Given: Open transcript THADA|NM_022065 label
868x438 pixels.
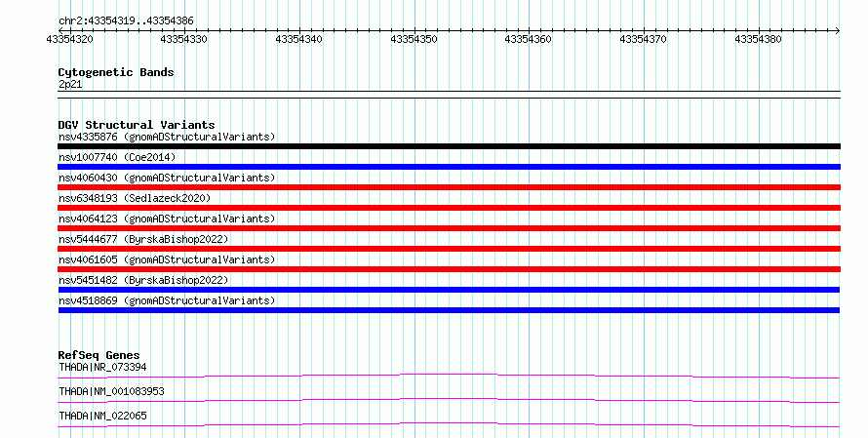Looking at the screenshot, I should click(x=102, y=416).
